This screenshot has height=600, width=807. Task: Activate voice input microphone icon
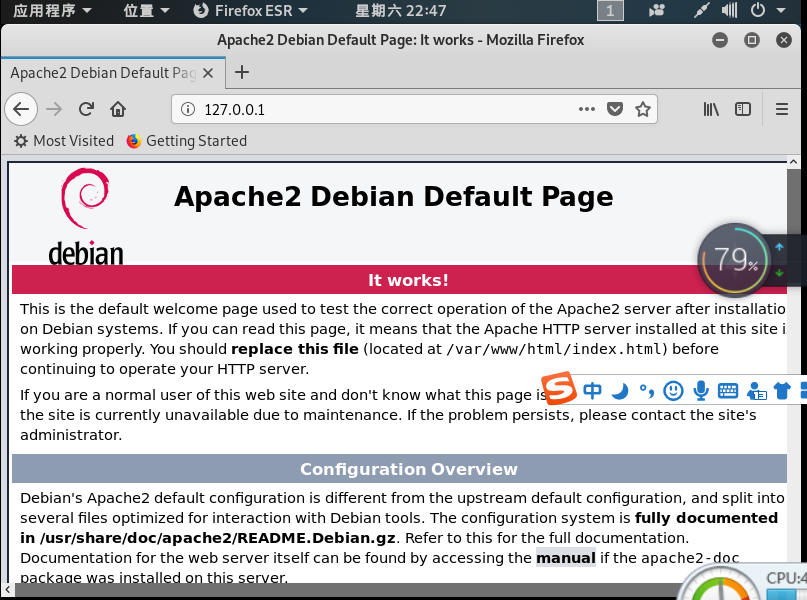(x=700, y=391)
